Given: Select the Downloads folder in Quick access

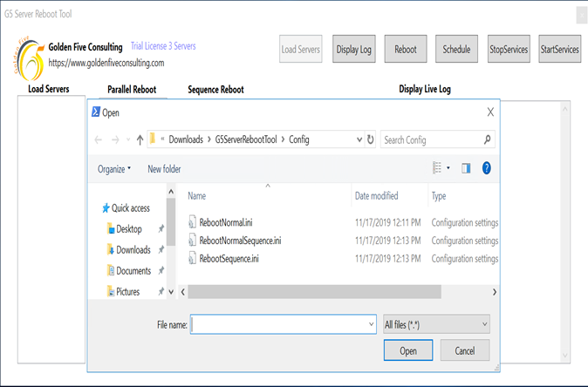Looking at the screenshot, I should tap(133, 250).
